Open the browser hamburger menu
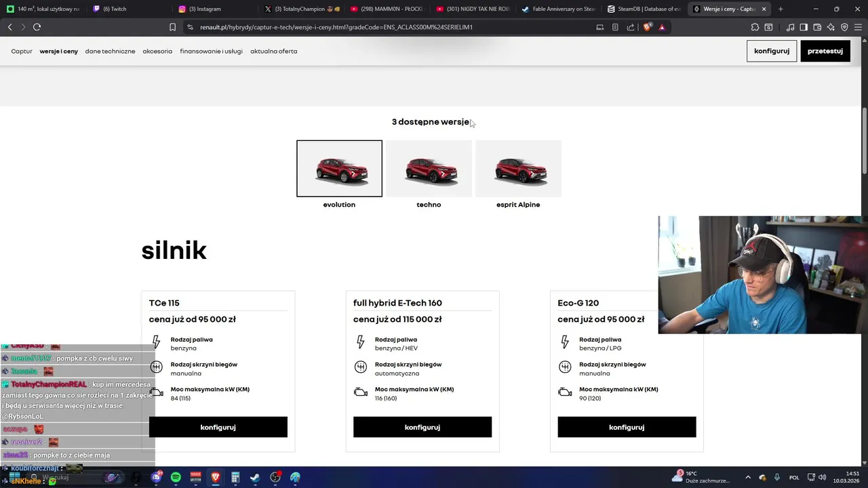The width and height of the screenshot is (868, 488). (858, 27)
